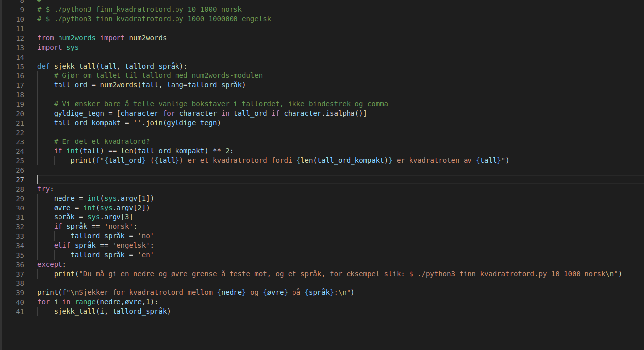Click line number 15 in the gutter
This screenshot has height=350, width=644.
(20, 67)
